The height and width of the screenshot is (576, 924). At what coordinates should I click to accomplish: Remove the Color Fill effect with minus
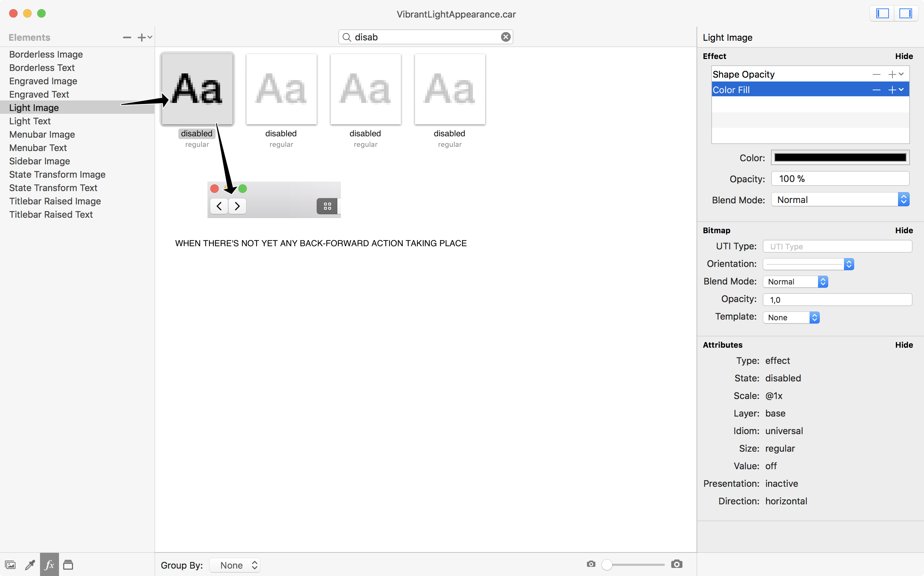click(x=876, y=90)
